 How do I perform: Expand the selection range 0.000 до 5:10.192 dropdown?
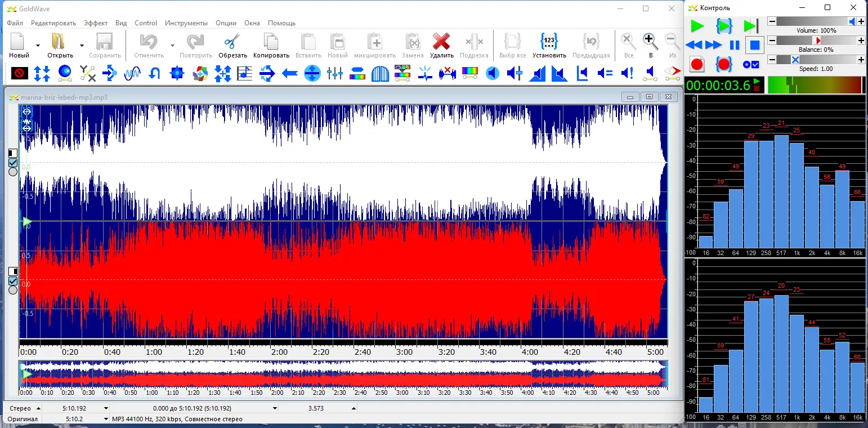tap(275, 408)
